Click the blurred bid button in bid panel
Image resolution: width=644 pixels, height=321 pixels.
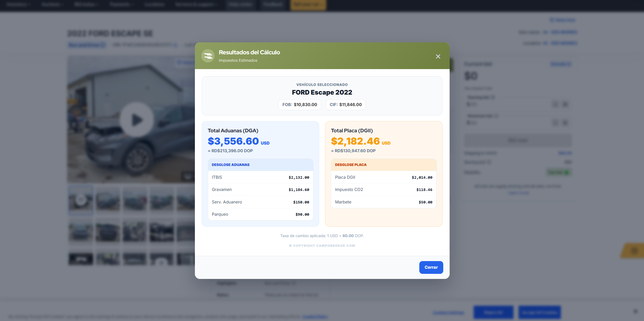coord(518,140)
